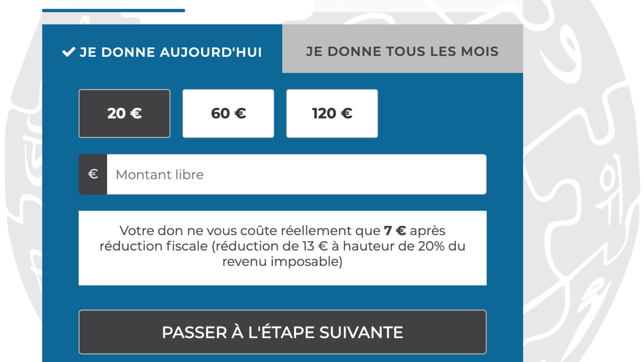
Task: Pick the 120 € donation option
Action: pyautogui.click(x=332, y=114)
